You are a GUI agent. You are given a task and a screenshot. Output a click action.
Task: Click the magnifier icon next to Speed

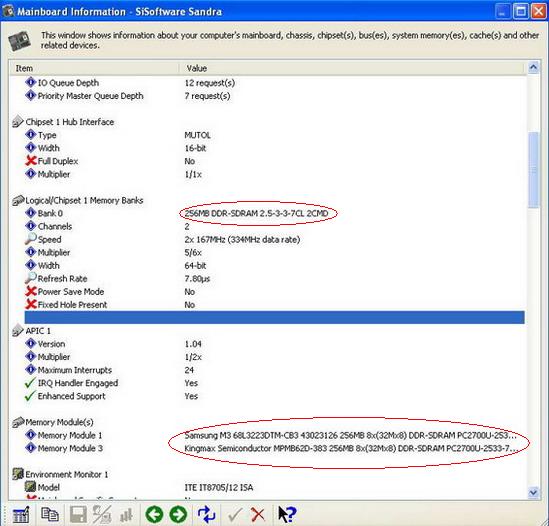(30, 239)
